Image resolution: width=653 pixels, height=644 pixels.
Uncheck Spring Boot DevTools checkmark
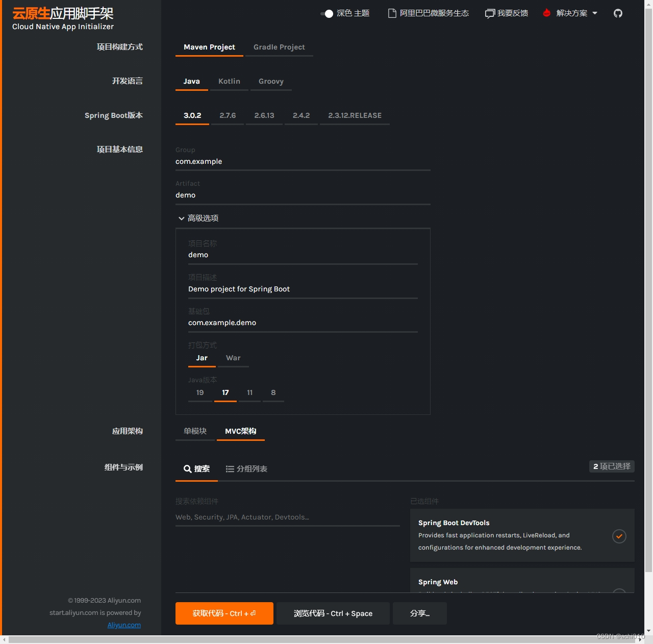619,536
